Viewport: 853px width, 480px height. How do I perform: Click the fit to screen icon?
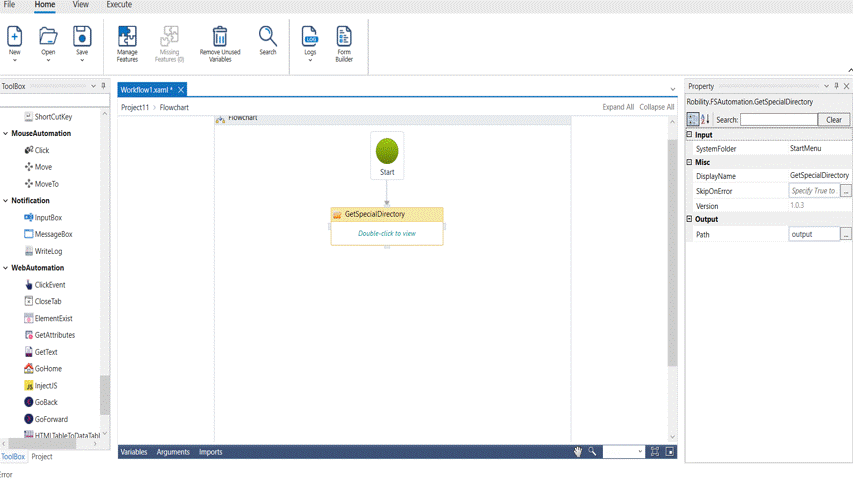point(655,452)
